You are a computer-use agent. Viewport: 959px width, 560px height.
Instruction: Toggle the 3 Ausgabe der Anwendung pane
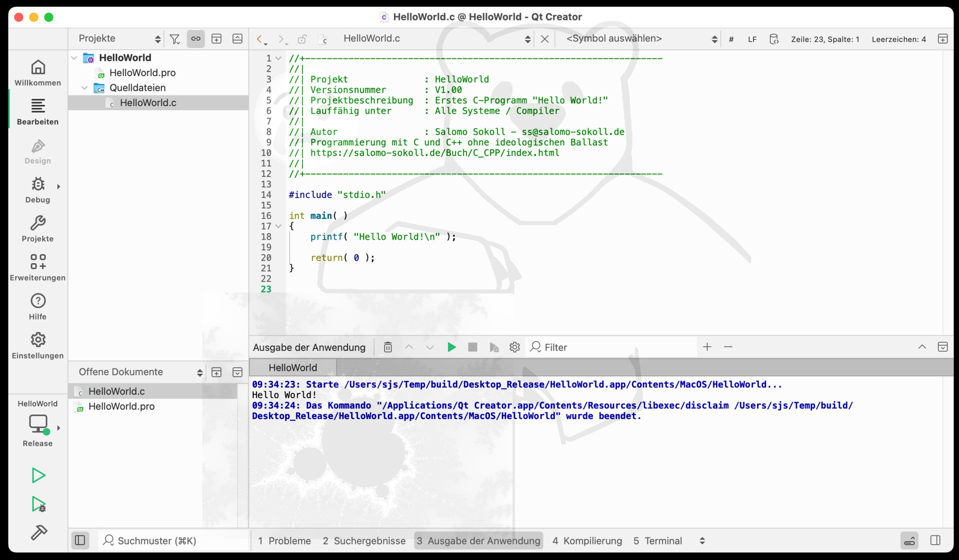[479, 541]
